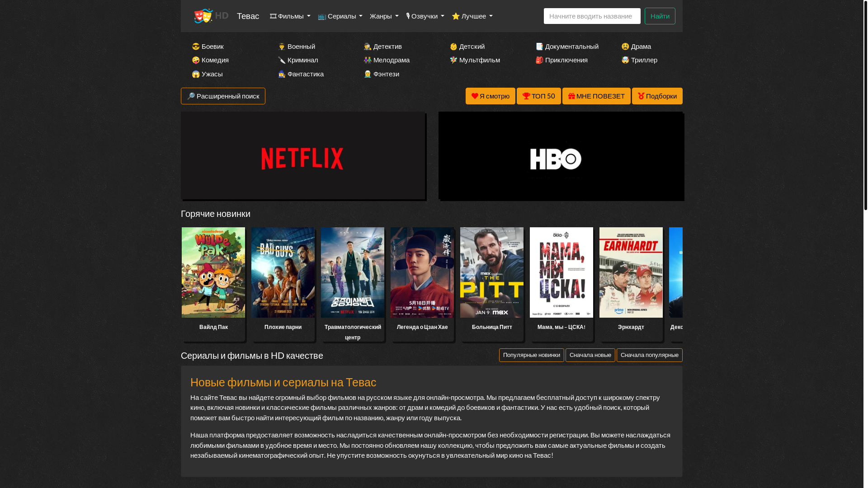
Task: Sort by Популярные новинки
Action: [531, 355]
